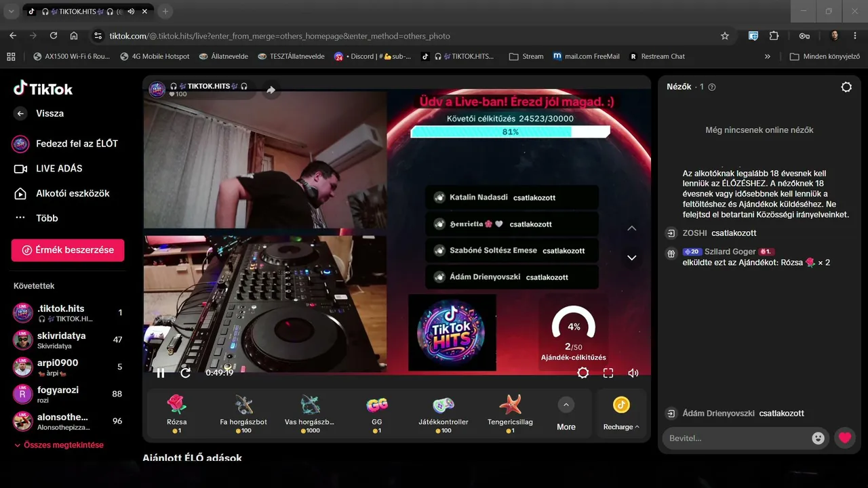Send a Játékkontroller gift

pyautogui.click(x=443, y=413)
